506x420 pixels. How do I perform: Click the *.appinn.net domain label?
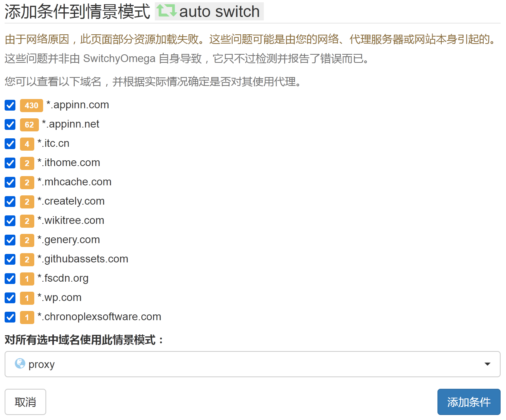(x=71, y=124)
